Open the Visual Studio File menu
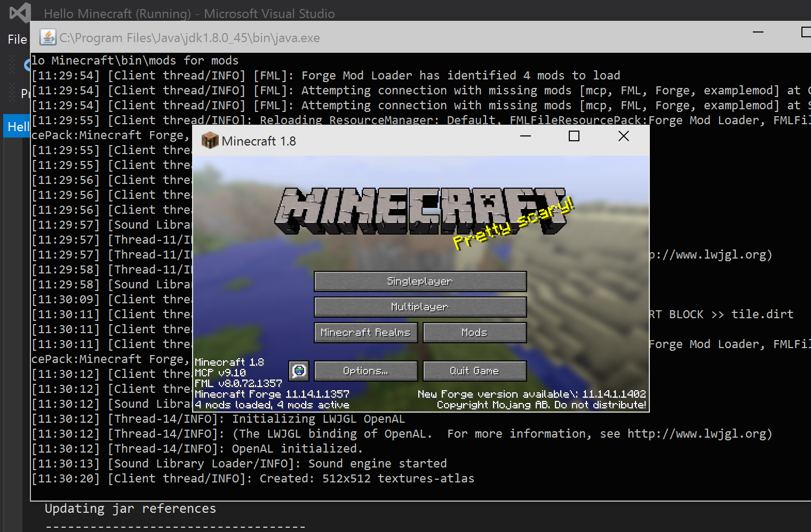Image resolution: width=811 pixels, height=532 pixels. [17, 39]
